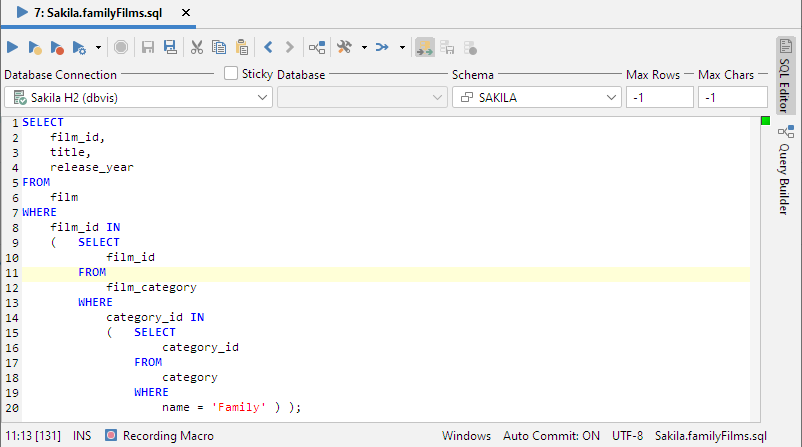The width and height of the screenshot is (802, 447).
Task: Click UTF-8 encoding in status bar
Action: (626, 436)
